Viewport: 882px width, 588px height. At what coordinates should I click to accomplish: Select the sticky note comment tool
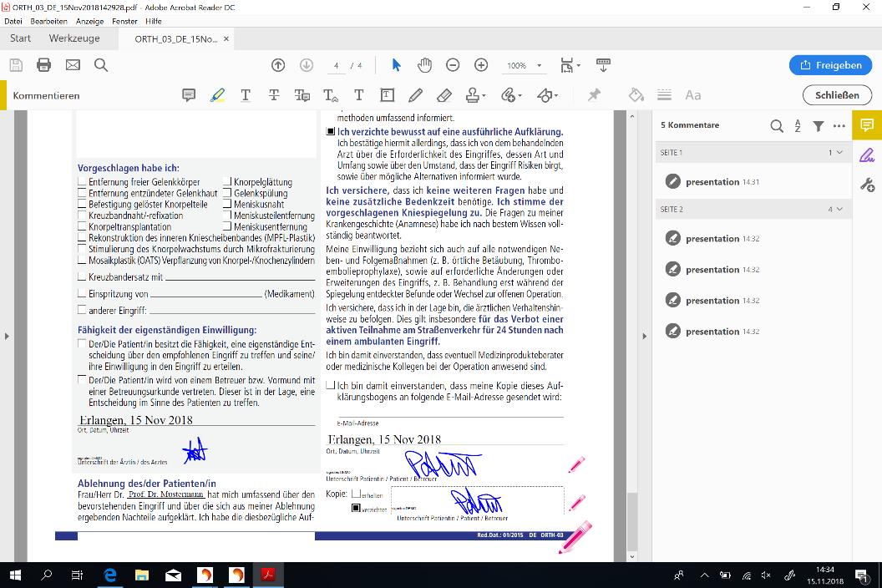(x=189, y=95)
